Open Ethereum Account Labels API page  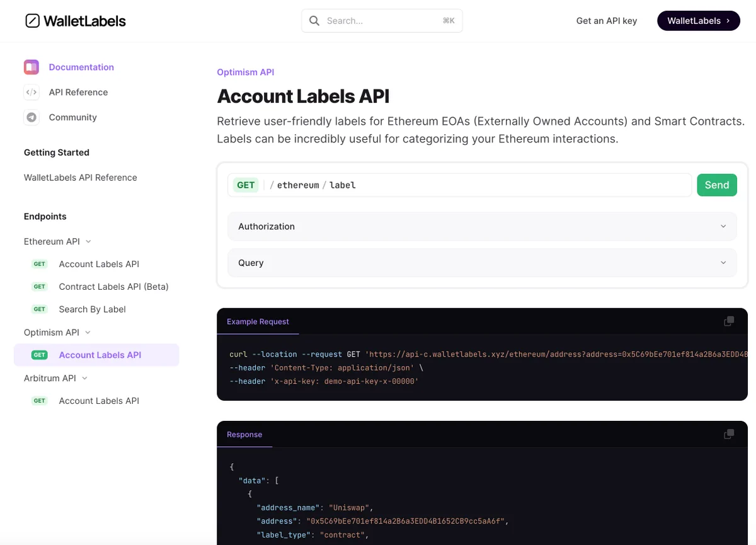coord(99,264)
